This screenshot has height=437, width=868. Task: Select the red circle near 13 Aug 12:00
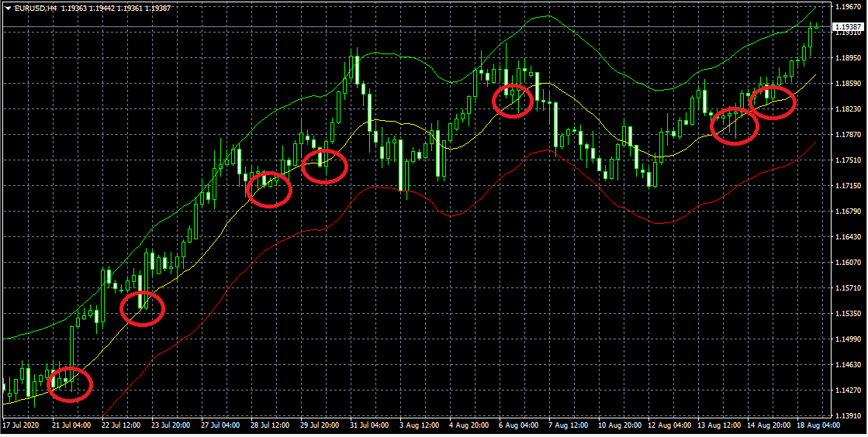tap(734, 126)
